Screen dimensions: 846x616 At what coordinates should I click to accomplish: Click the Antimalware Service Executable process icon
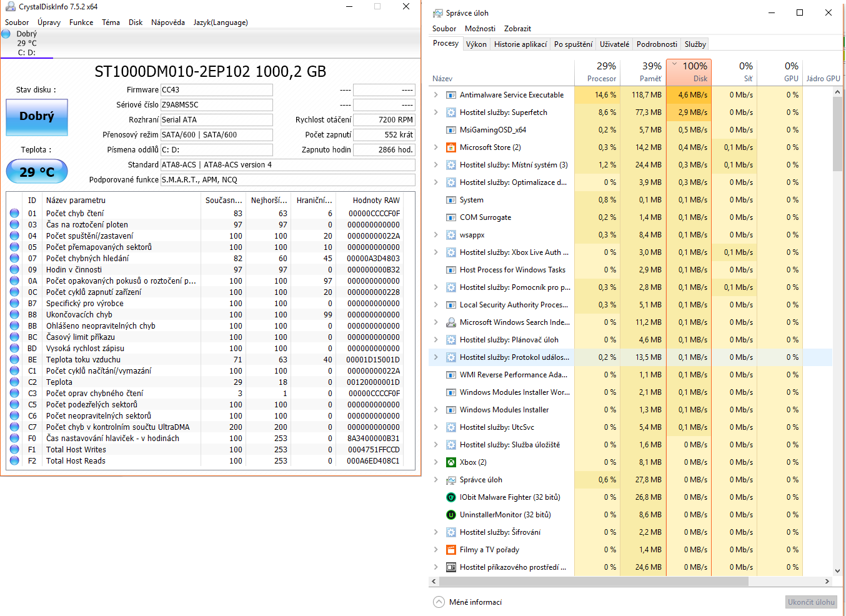coord(450,95)
